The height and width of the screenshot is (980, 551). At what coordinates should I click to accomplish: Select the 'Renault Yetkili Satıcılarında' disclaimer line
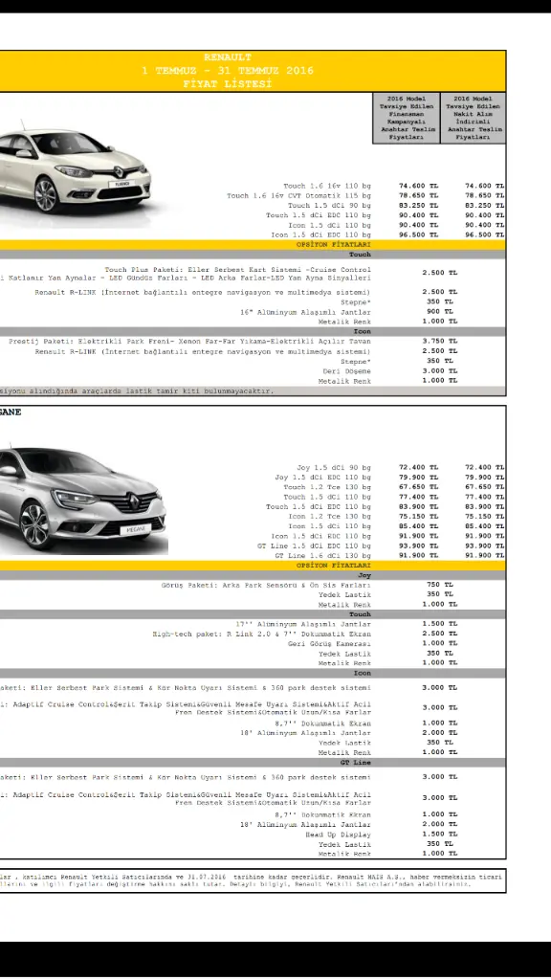[x=253, y=878]
